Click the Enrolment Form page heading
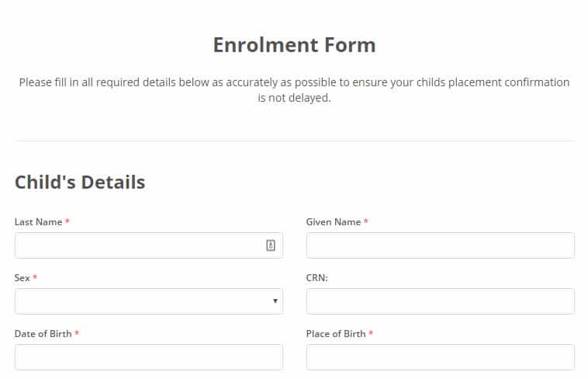This screenshot has width=588, height=379. pyautogui.click(x=294, y=45)
